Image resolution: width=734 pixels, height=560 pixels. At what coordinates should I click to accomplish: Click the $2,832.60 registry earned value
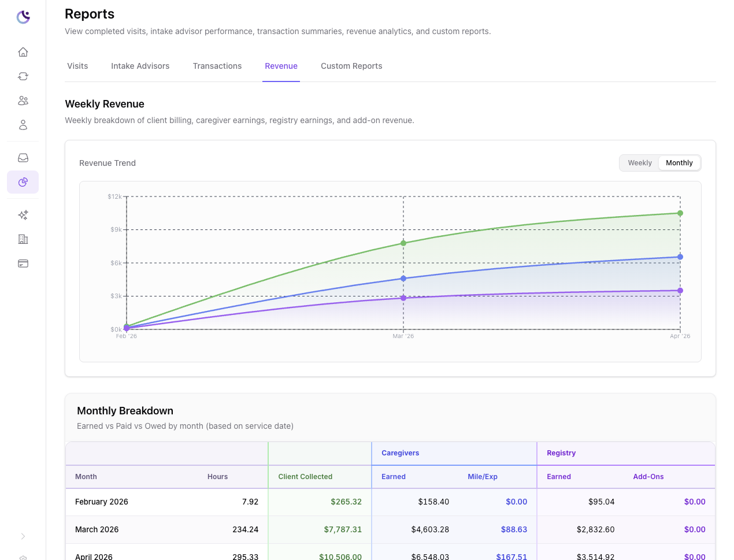coord(595,529)
